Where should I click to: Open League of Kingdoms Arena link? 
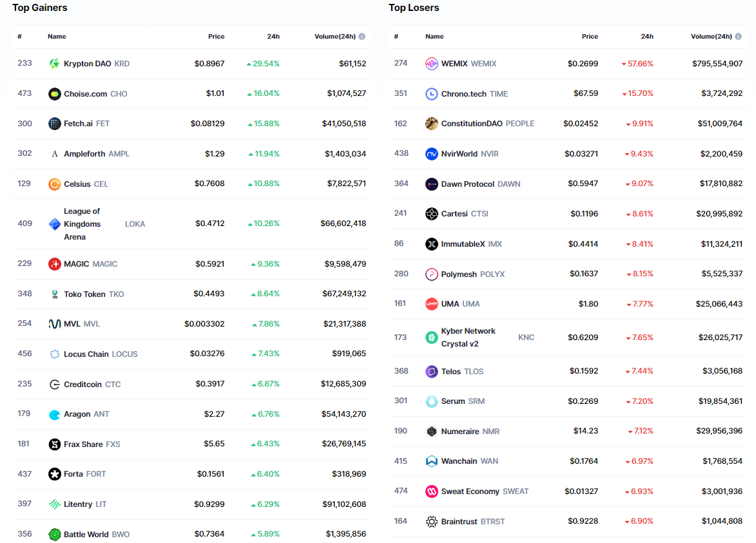(82, 224)
